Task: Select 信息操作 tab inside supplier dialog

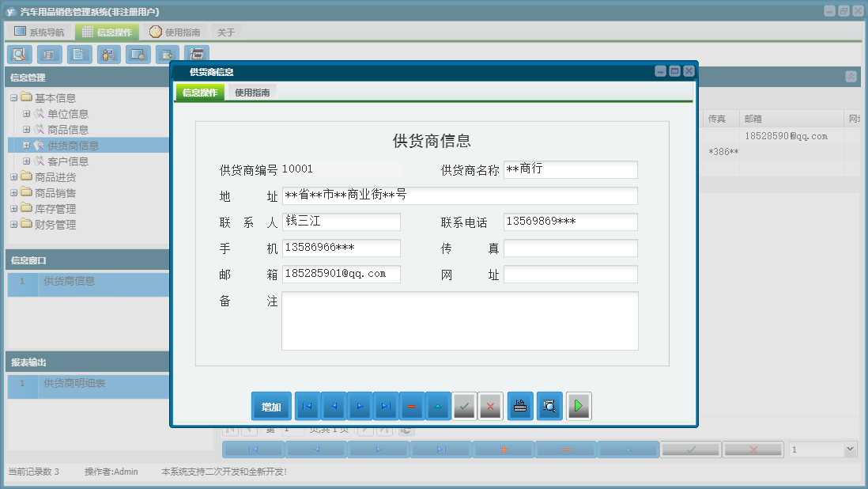Action: [200, 93]
